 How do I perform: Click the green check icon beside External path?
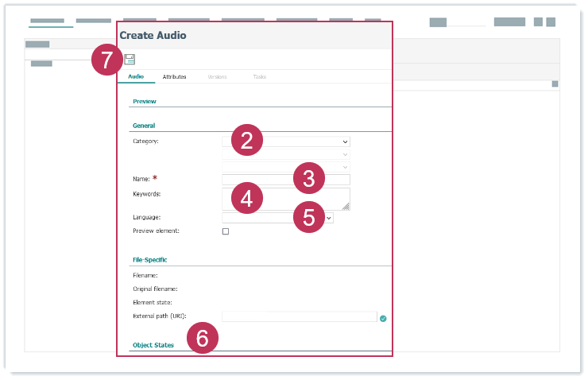383,318
